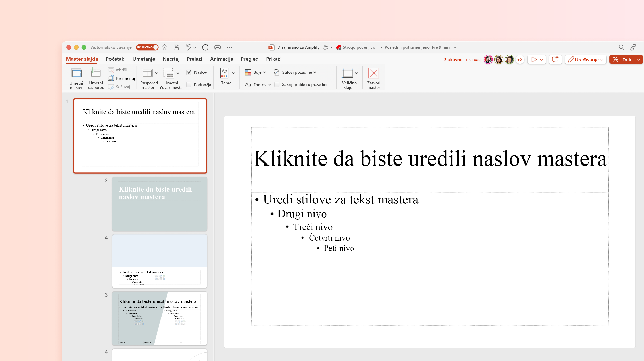
Task: Open the Pregled tab
Action: click(249, 59)
